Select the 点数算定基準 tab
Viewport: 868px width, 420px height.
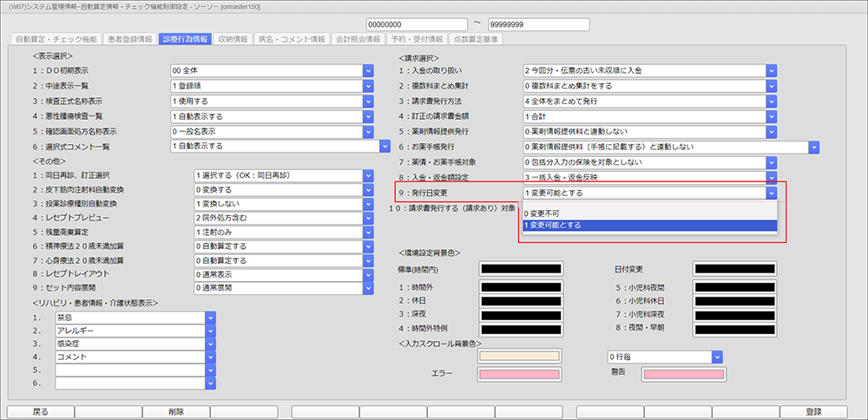472,39
